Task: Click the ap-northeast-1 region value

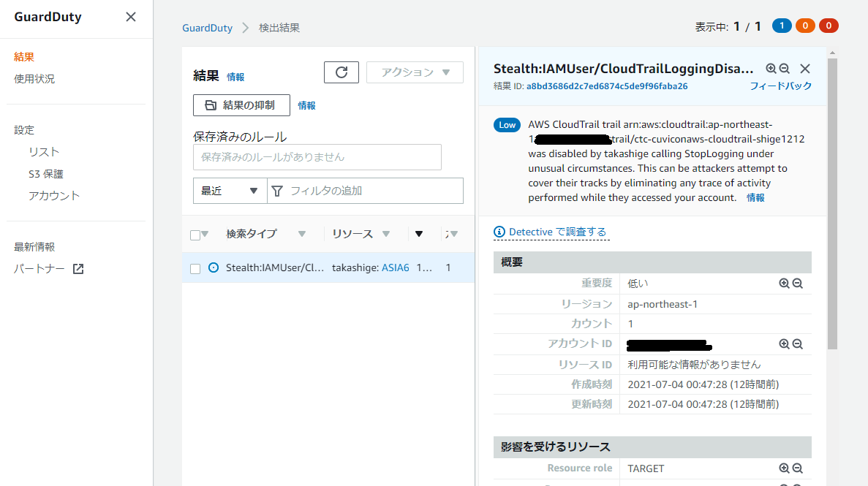Action: click(663, 305)
